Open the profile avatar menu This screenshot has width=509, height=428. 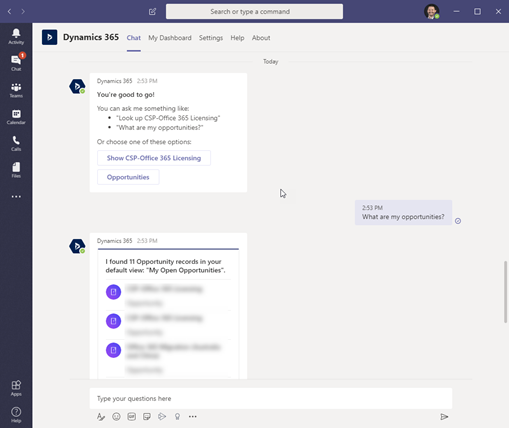(x=432, y=11)
